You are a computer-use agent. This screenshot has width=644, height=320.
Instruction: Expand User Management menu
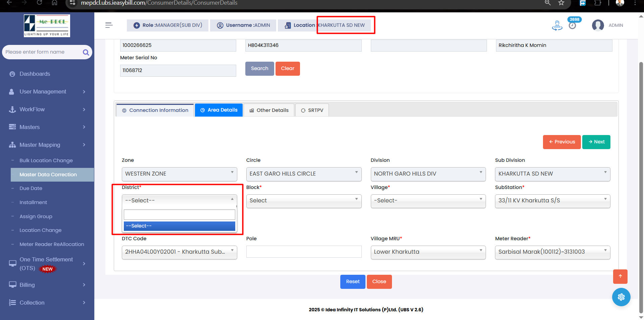[47, 91]
